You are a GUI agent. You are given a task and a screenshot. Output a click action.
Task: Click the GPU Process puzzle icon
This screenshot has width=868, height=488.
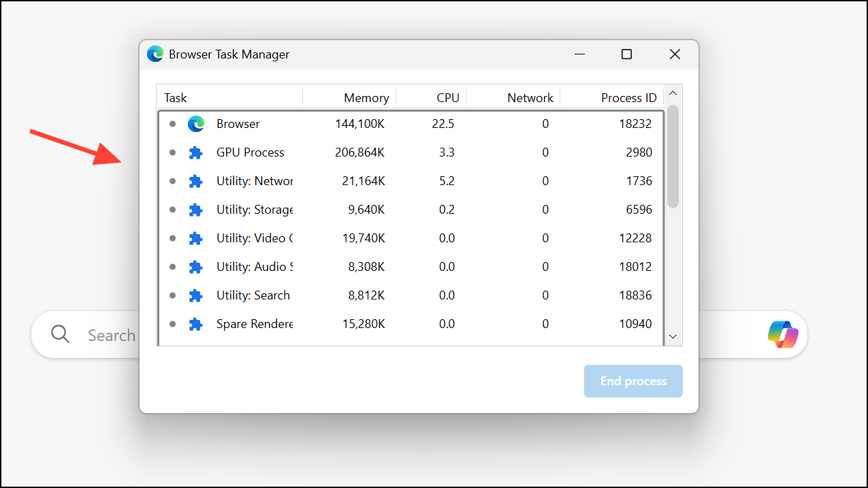click(x=196, y=152)
